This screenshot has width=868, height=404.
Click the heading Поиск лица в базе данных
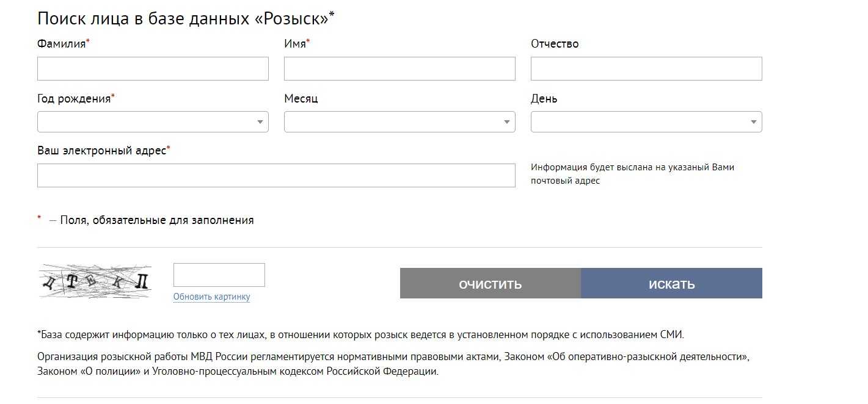(x=186, y=18)
